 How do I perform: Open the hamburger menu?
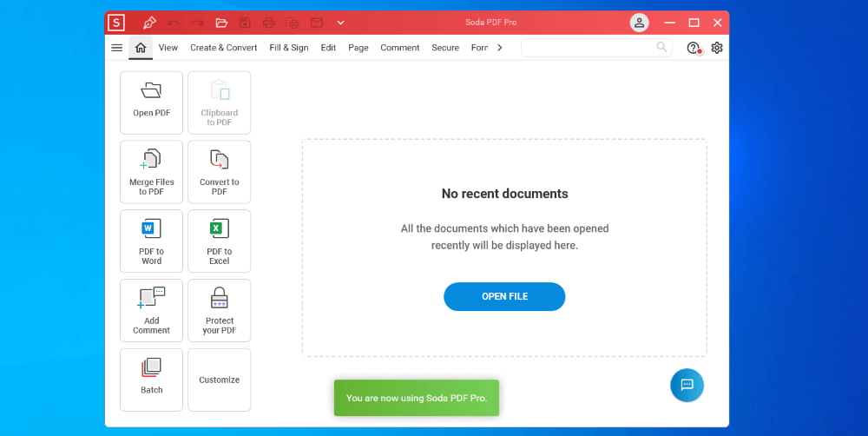click(117, 48)
